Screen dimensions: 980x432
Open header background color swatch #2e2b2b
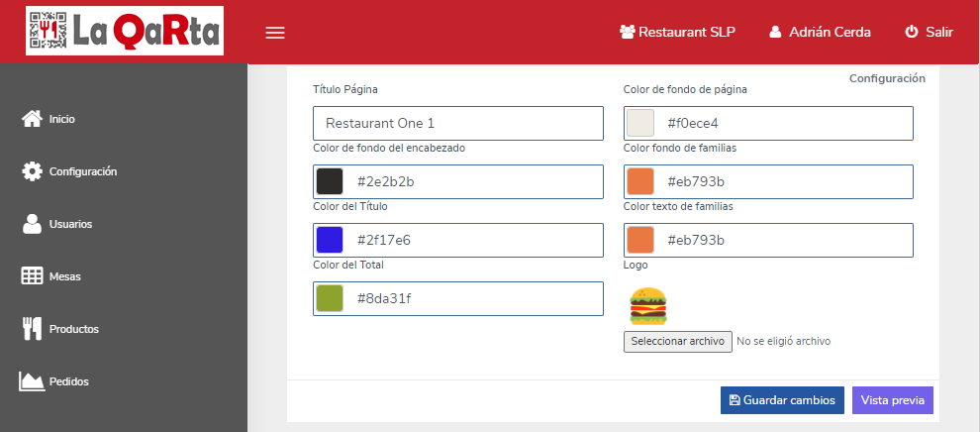pyautogui.click(x=330, y=182)
